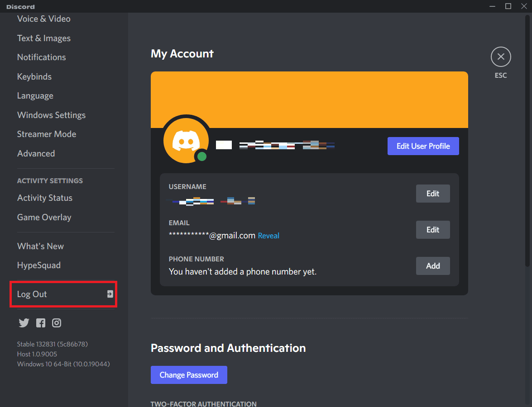
Task: Click Windows 10 64-Bit info text
Action: [x=63, y=364]
